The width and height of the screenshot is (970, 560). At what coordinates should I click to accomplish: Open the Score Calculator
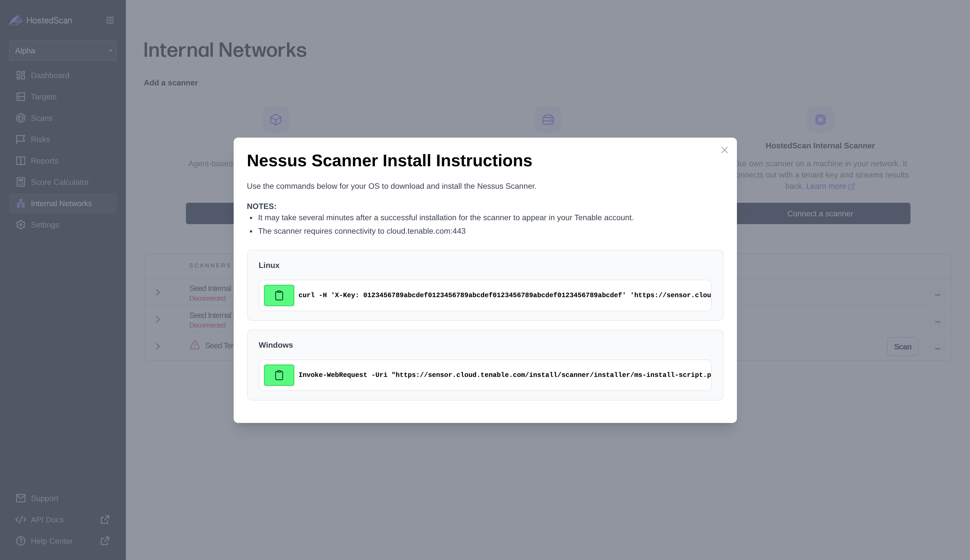point(63,182)
